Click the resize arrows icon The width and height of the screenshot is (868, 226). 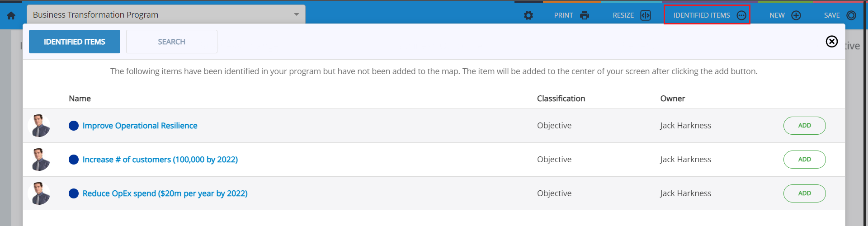(x=646, y=15)
